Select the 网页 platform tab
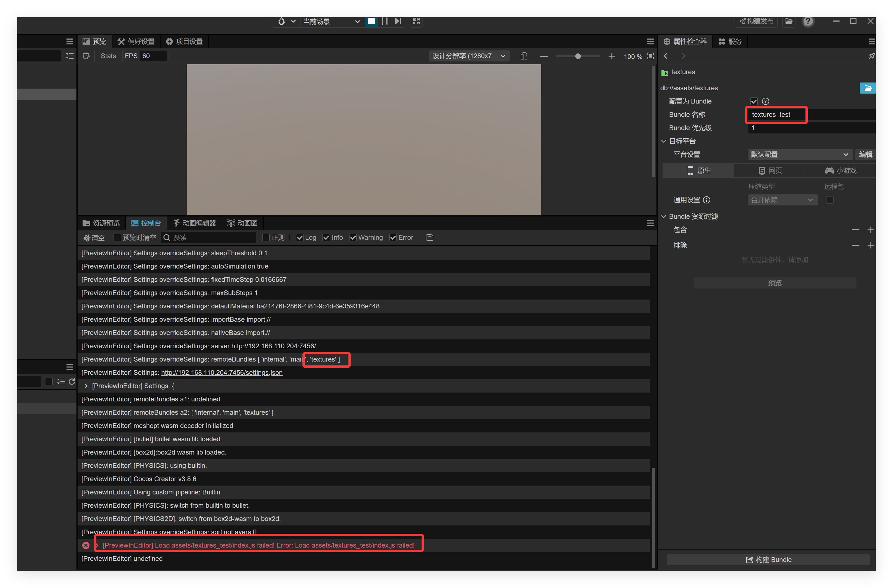Screen dimensions: 893x588 (770, 171)
